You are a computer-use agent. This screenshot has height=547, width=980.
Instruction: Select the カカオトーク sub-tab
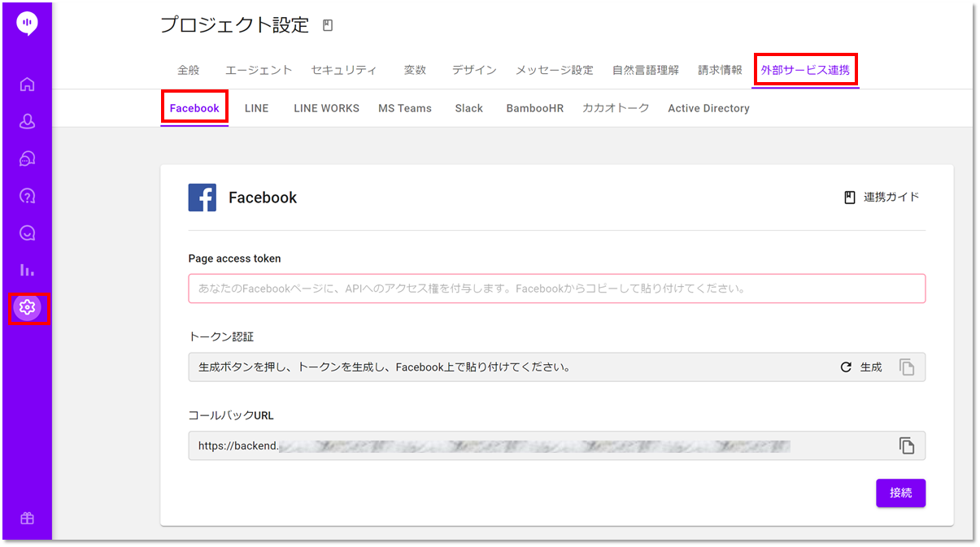pos(616,108)
